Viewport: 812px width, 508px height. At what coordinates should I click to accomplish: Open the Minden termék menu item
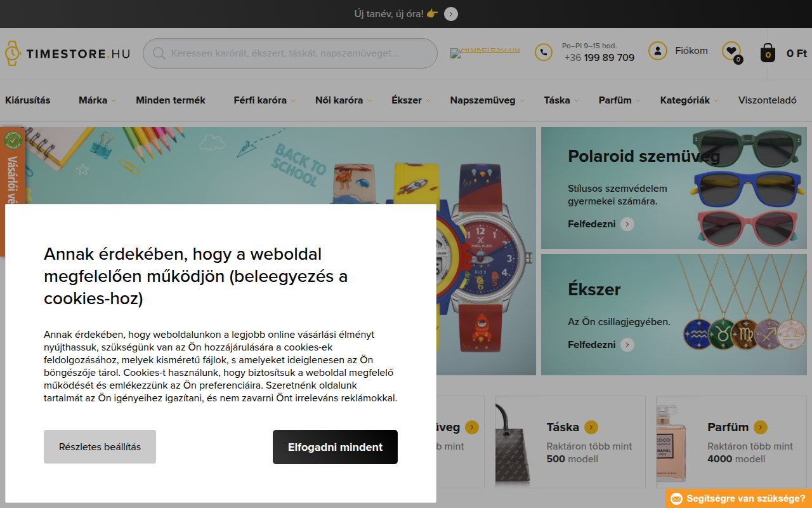[x=171, y=100]
